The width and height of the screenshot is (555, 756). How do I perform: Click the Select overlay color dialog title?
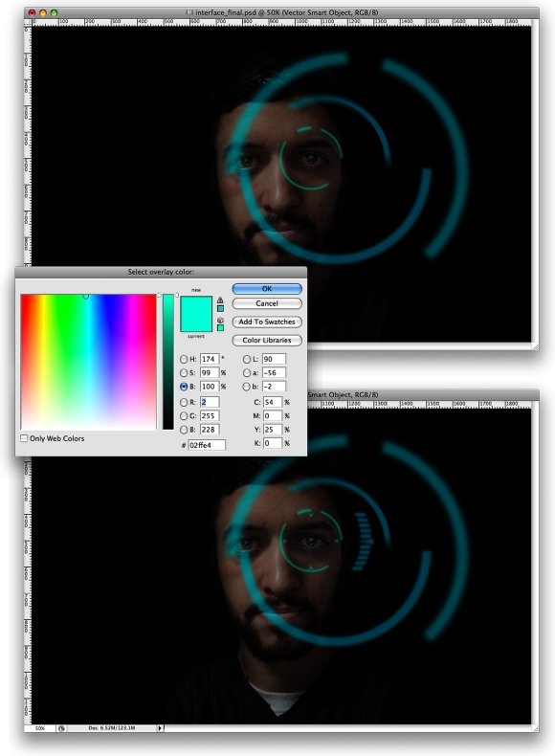pos(161,272)
